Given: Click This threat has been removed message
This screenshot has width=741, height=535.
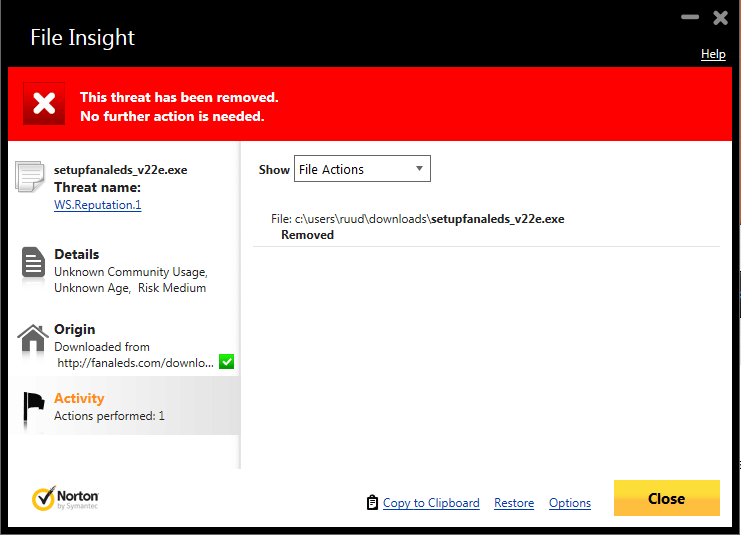Looking at the screenshot, I should pos(179,97).
